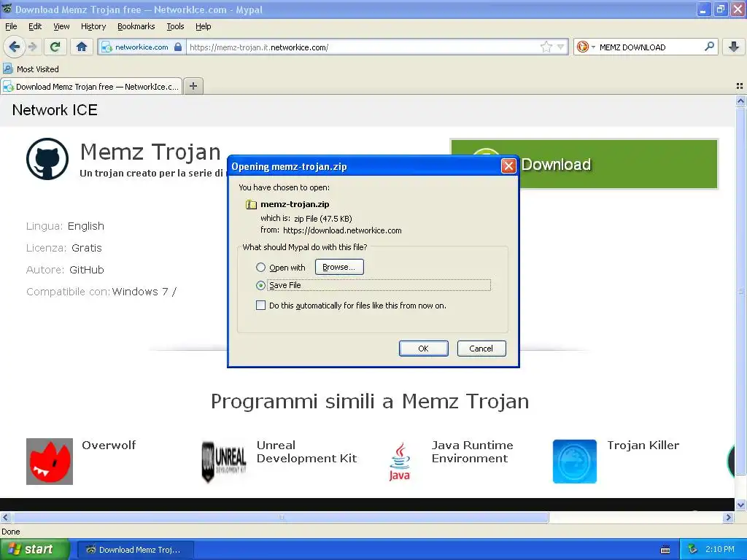The image size is (747, 560).
Task: Click the horizontal scrollbar left arrow
Action: (5, 517)
